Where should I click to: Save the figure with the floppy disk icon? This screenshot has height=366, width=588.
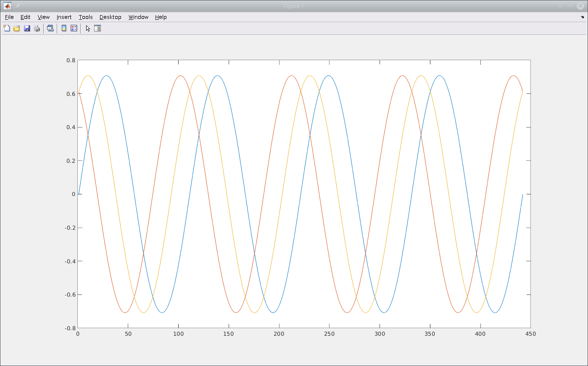point(27,28)
